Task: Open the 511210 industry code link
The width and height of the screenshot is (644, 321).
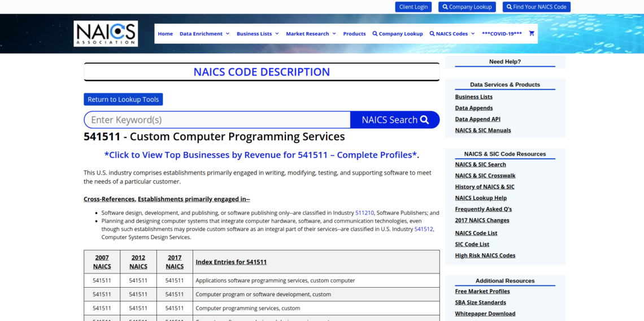Action: [x=364, y=213]
